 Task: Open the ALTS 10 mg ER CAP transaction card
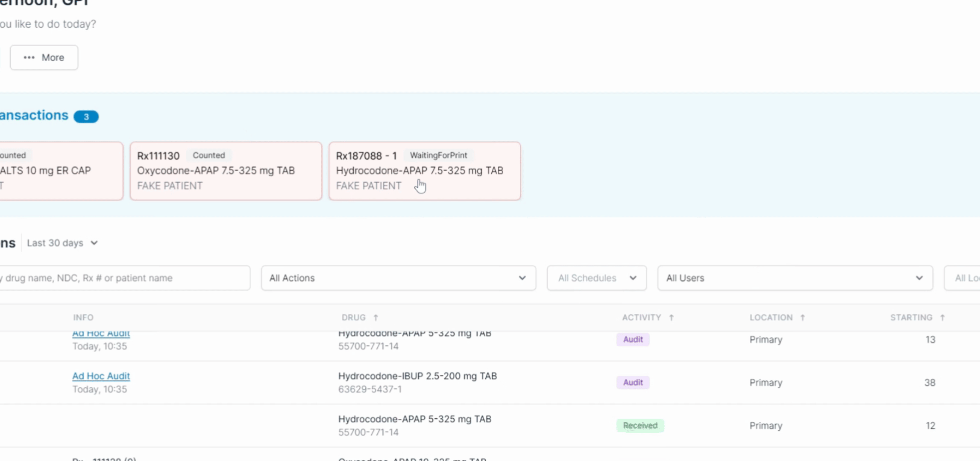(x=61, y=171)
